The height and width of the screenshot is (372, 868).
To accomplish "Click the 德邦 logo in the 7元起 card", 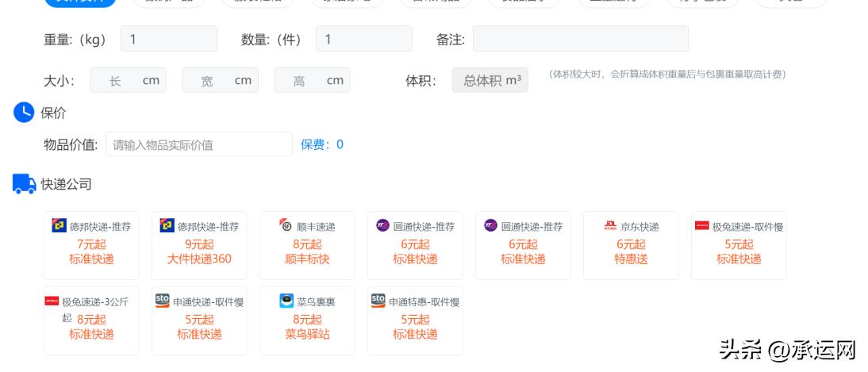I will (x=60, y=225).
